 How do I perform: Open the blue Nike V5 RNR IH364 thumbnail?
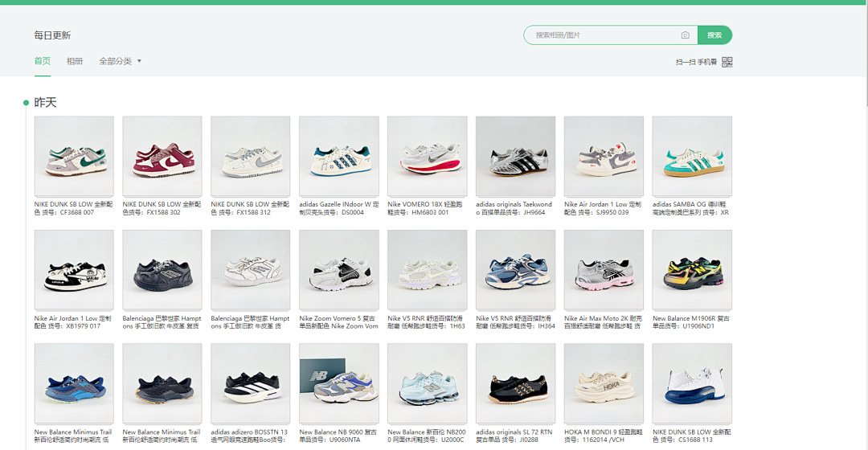(515, 270)
